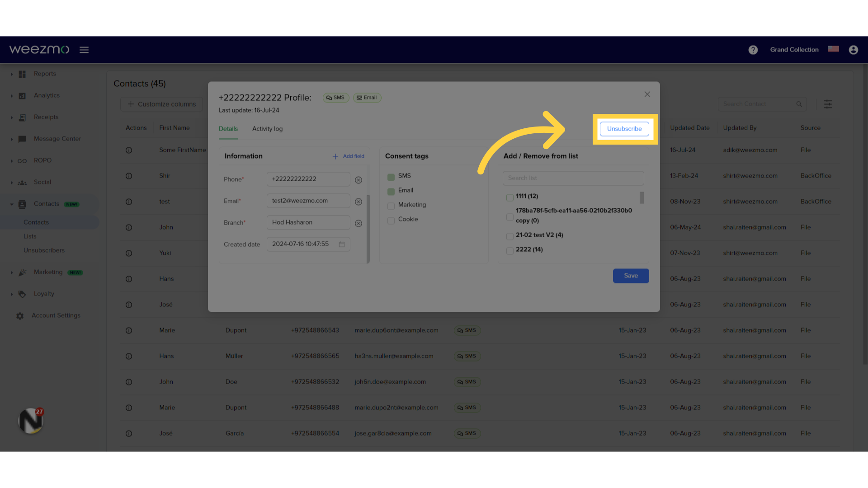Open the Loyalty section in sidebar
The image size is (868, 488).
click(x=43, y=293)
